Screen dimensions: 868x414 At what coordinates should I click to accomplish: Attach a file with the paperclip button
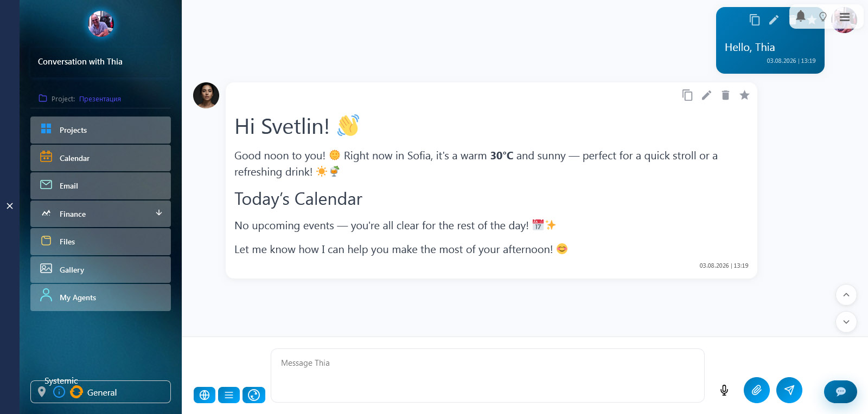point(757,390)
